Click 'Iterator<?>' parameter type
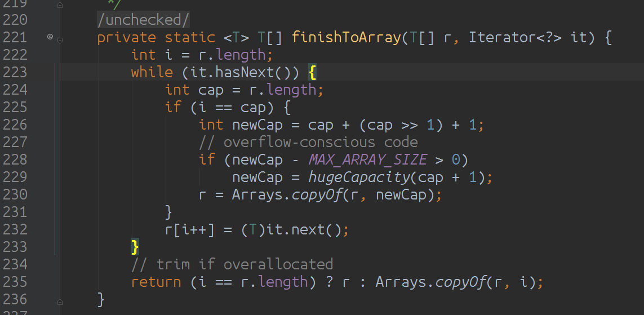 (x=516, y=37)
